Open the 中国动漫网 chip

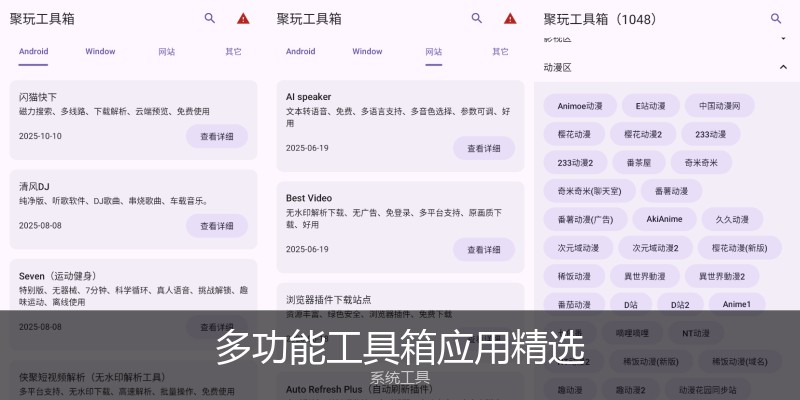719,106
